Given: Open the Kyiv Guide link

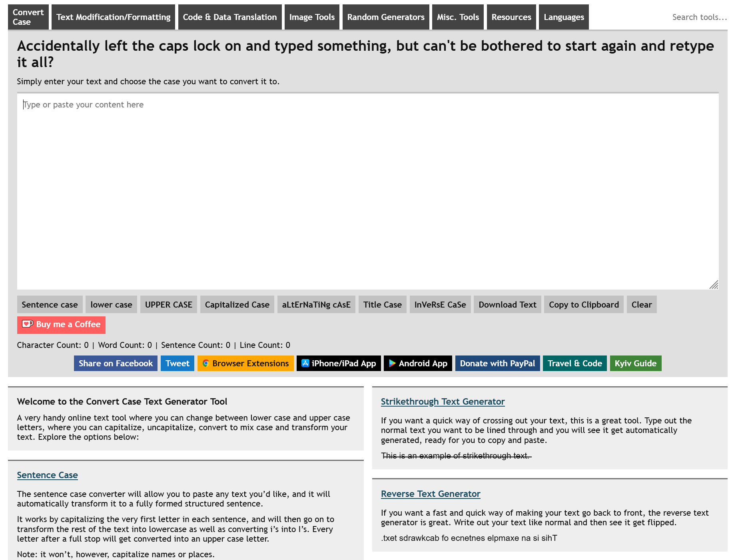Looking at the screenshot, I should [636, 363].
